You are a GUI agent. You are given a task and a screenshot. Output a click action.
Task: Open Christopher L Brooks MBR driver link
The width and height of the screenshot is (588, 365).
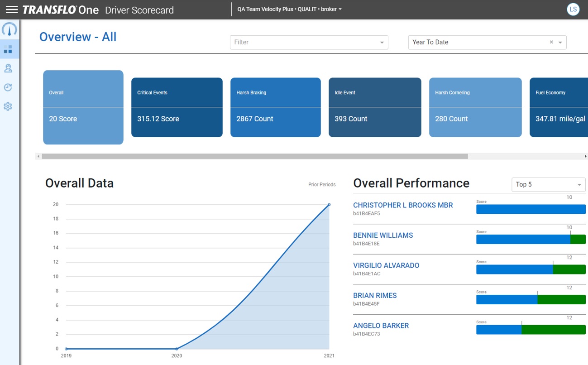tap(403, 205)
